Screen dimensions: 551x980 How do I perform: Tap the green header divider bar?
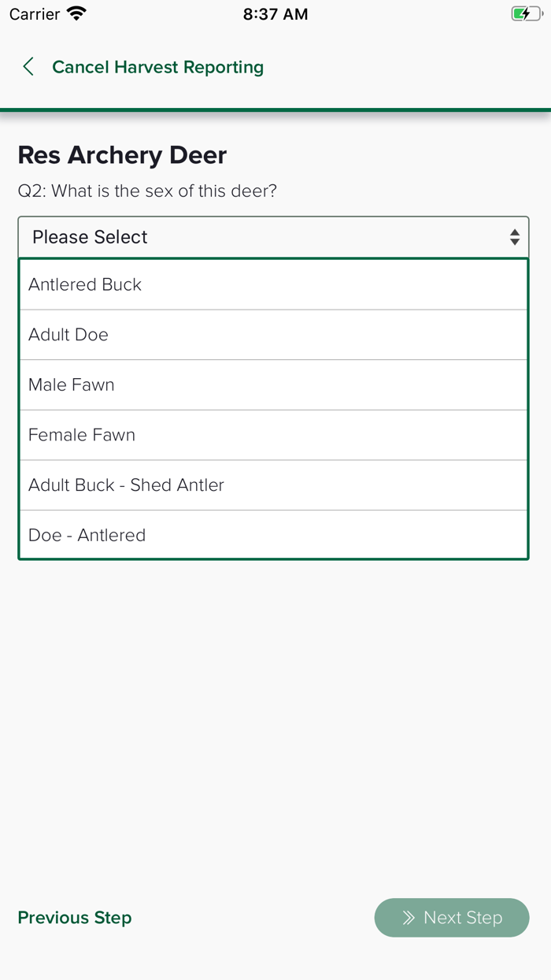click(x=275, y=110)
